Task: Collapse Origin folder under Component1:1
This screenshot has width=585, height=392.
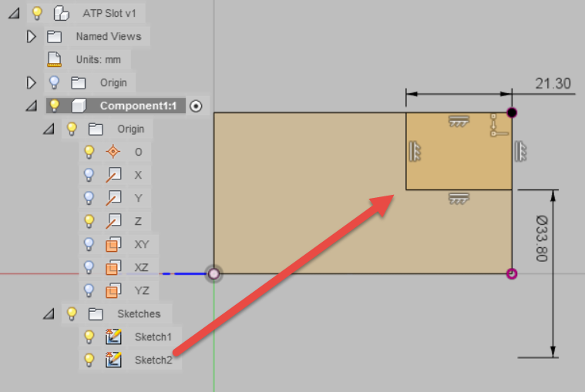Action: 49,129
